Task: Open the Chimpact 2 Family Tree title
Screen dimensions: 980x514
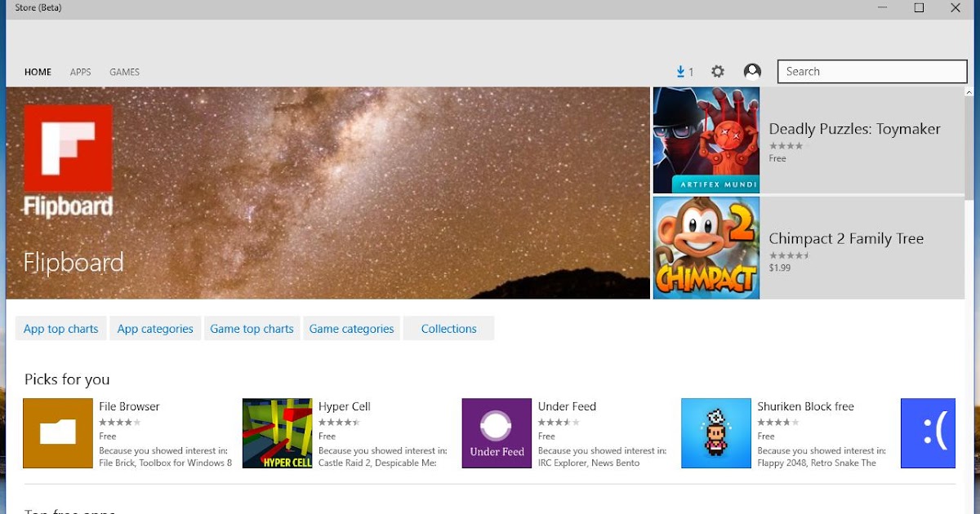Action: [x=846, y=239]
